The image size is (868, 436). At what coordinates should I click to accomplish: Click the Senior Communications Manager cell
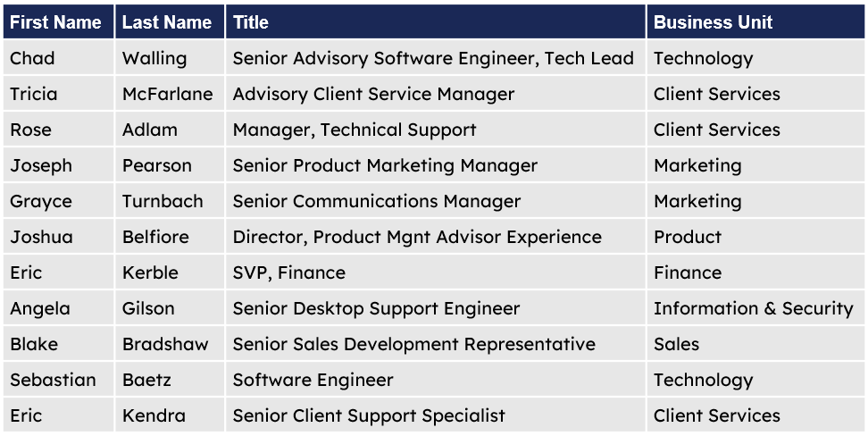coord(436,200)
